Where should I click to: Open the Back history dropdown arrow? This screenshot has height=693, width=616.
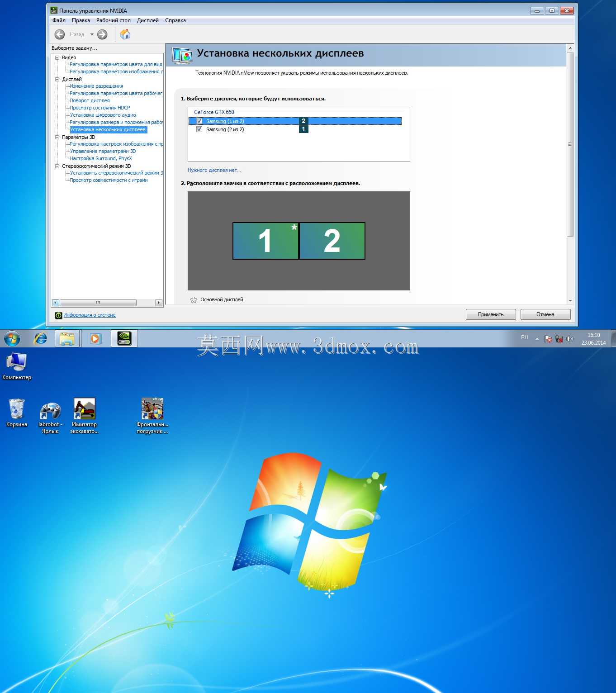tap(92, 34)
